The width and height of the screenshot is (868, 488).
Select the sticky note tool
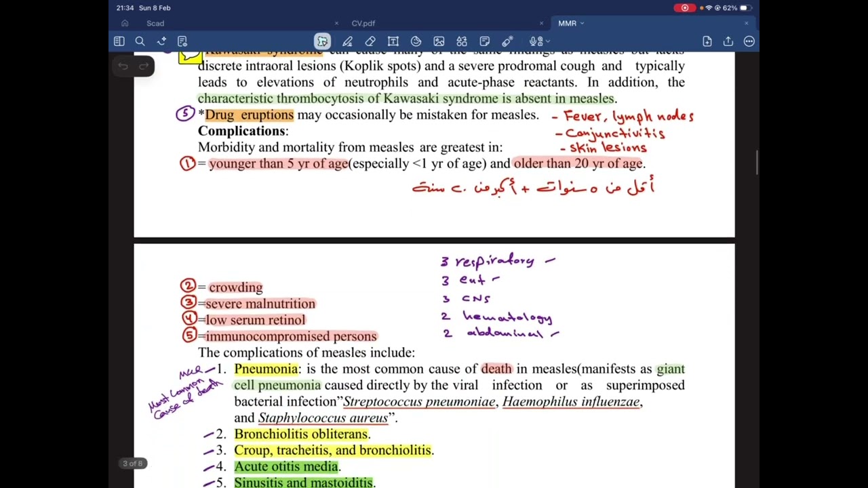(x=484, y=41)
